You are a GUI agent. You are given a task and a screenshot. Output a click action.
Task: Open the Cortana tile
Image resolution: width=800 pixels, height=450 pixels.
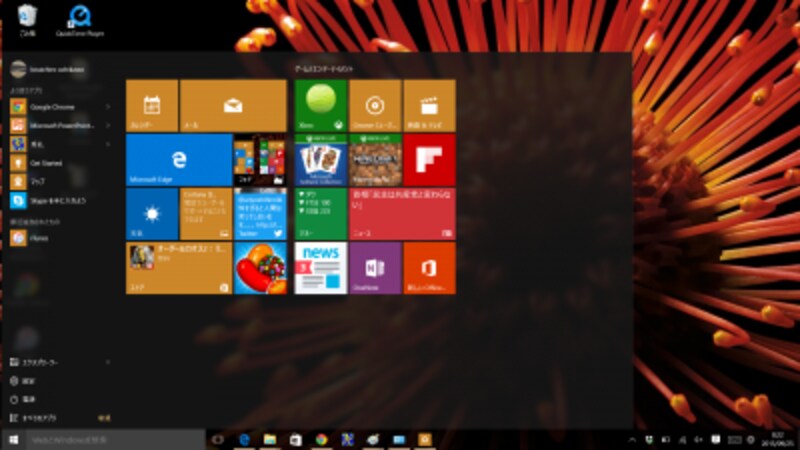coord(206,214)
